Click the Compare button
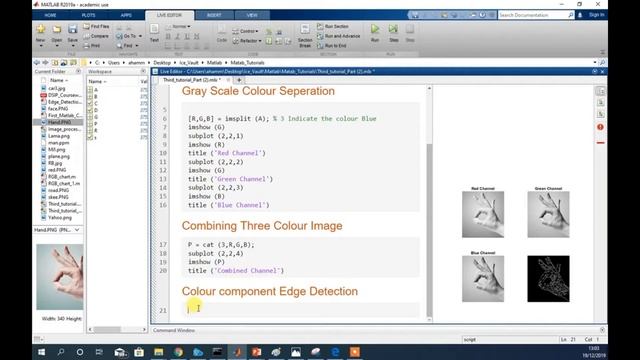Screen dimensions: 640x360 click(96, 36)
